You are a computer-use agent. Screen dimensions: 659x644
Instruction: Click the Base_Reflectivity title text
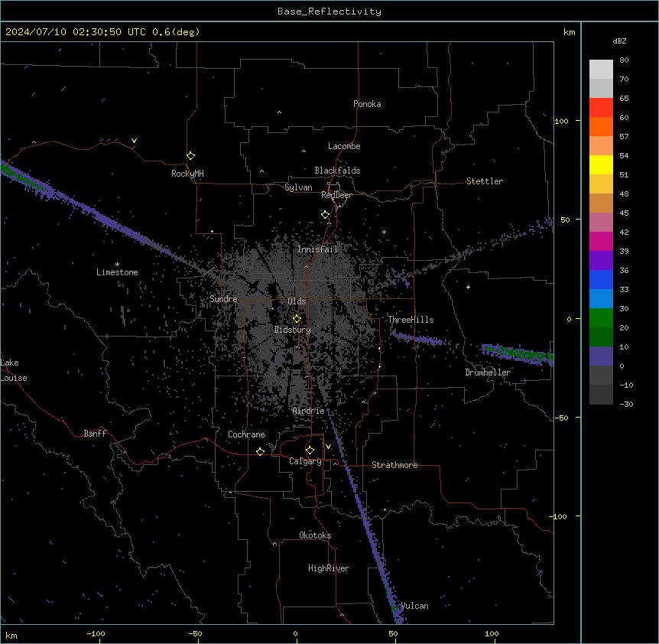point(329,11)
